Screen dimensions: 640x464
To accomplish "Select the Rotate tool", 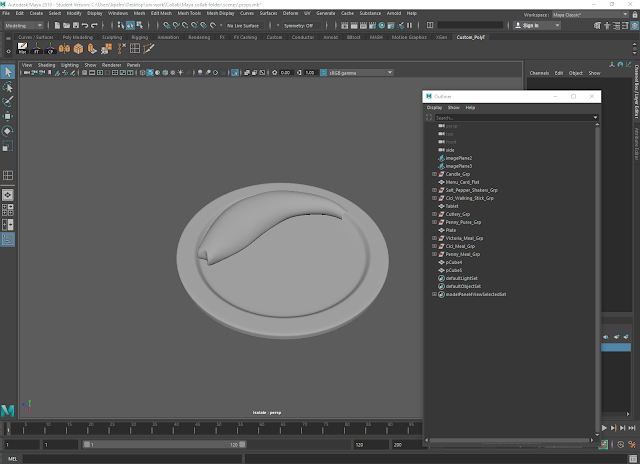I will [8, 131].
